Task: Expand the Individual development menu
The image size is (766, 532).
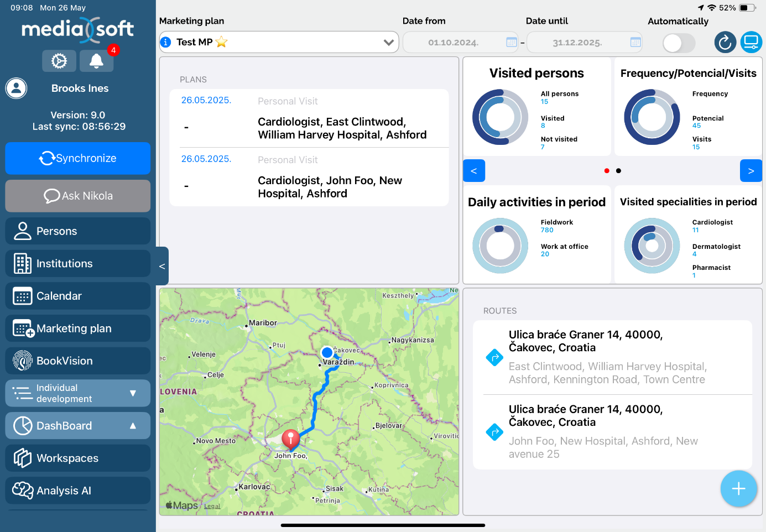Action: pyautogui.click(x=78, y=393)
